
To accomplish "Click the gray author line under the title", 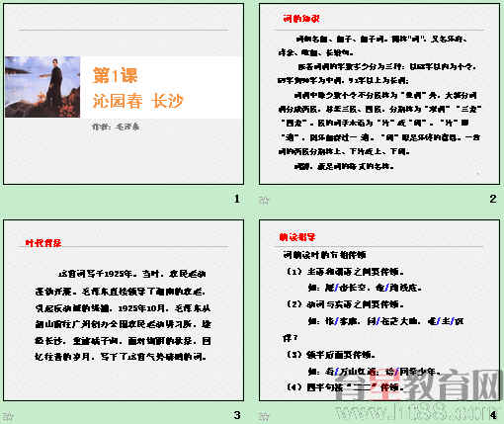I will pyautogui.click(x=116, y=127).
